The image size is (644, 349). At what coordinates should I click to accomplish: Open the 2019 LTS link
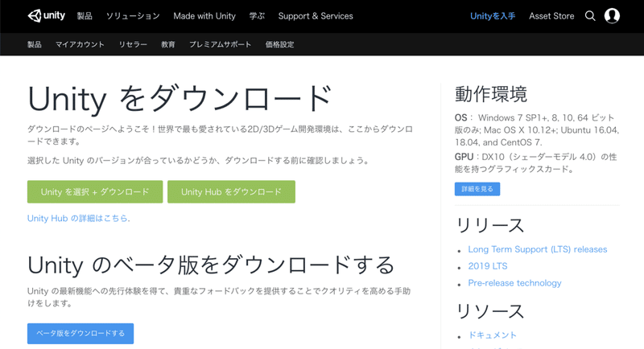[488, 266]
